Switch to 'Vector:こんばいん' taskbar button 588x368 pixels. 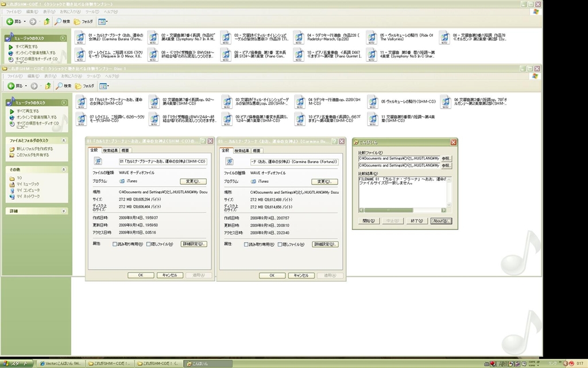(x=60, y=363)
